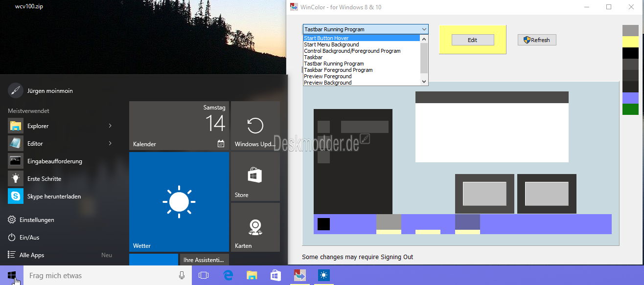Open the Store tile in Start
Image resolution: width=644 pixels, height=285 pixels.
[x=255, y=176]
